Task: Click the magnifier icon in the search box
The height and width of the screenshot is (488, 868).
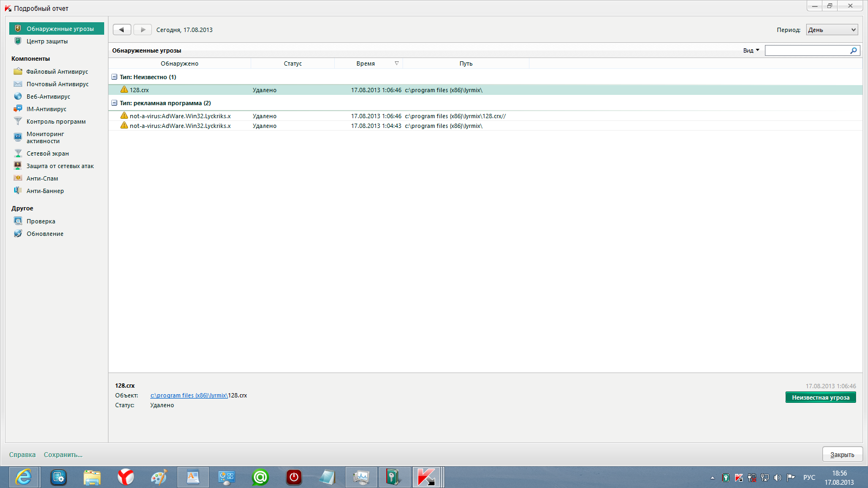Action: coord(854,50)
